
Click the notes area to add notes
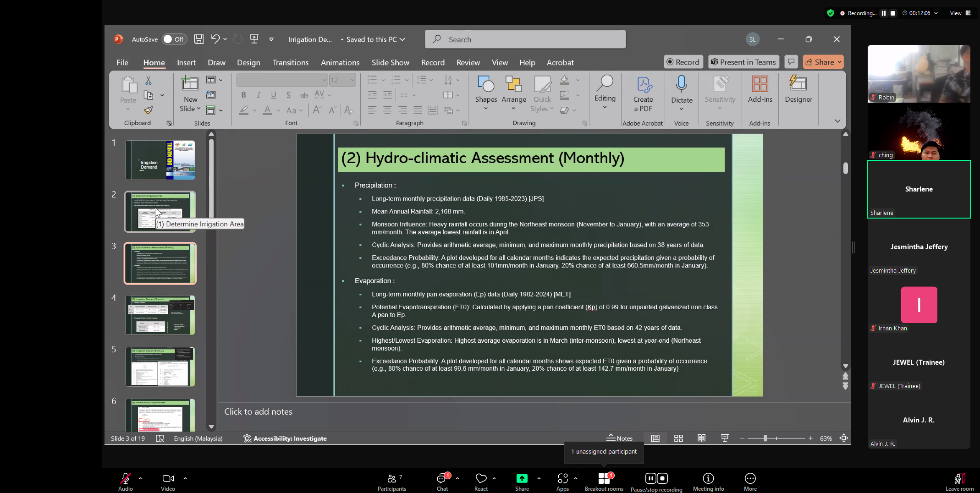click(x=534, y=412)
